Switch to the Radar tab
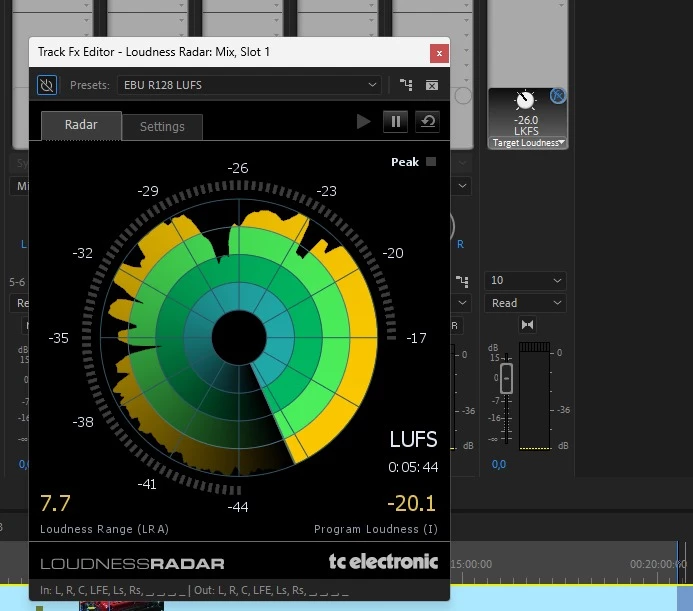Image resolution: width=693 pixels, height=611 pixels. coord(81,125)
